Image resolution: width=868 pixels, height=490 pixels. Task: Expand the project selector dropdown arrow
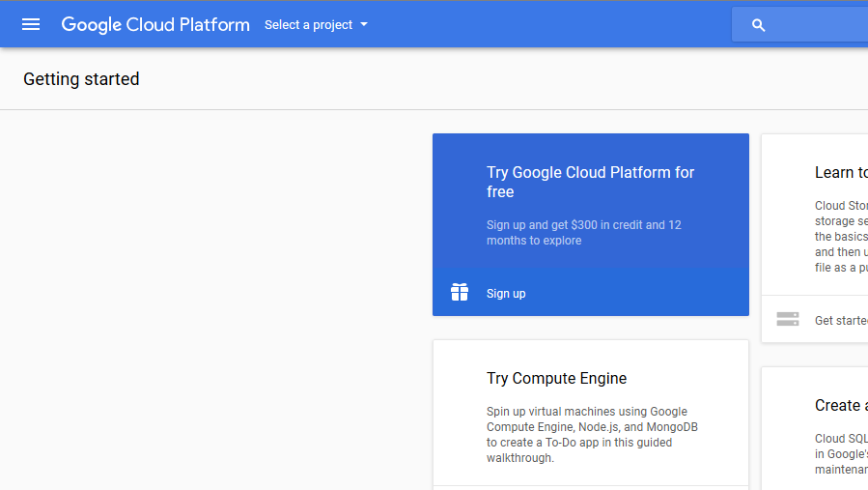[x=364, y=24]
